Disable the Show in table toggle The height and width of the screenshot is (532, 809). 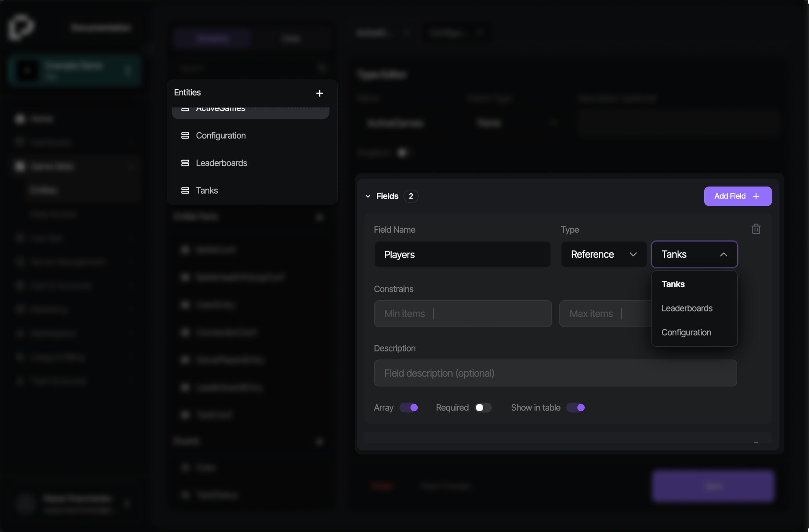pos(575,408)
